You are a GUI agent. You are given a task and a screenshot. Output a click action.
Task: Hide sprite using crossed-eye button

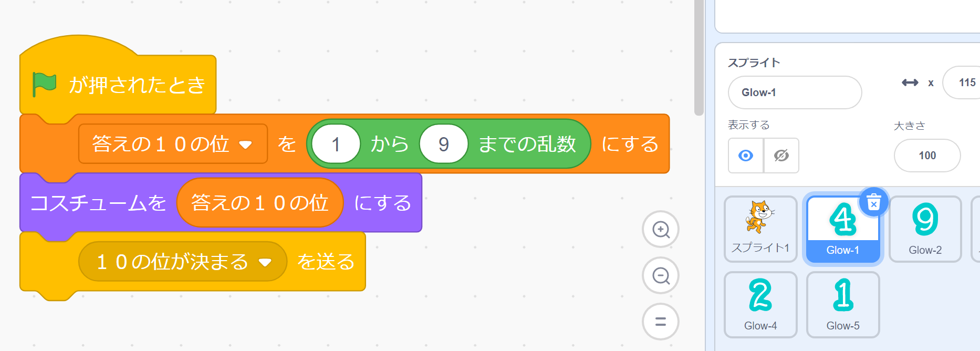781,156
